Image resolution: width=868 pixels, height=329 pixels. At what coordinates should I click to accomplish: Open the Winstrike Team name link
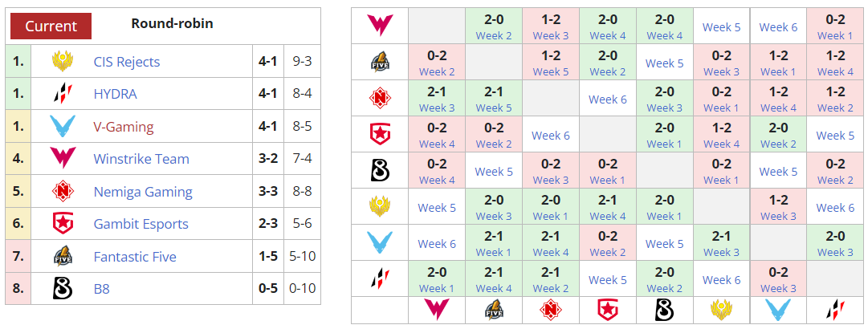pos(141,159)
